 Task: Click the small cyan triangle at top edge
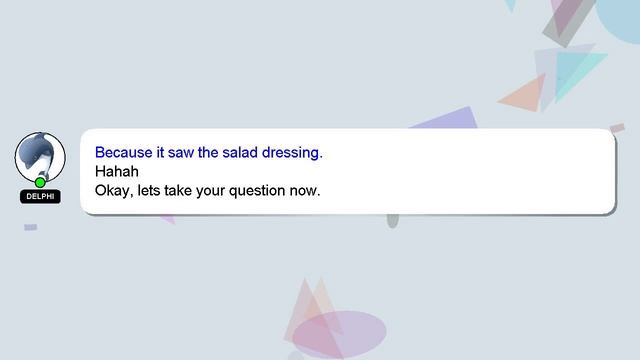coord(510,5)
